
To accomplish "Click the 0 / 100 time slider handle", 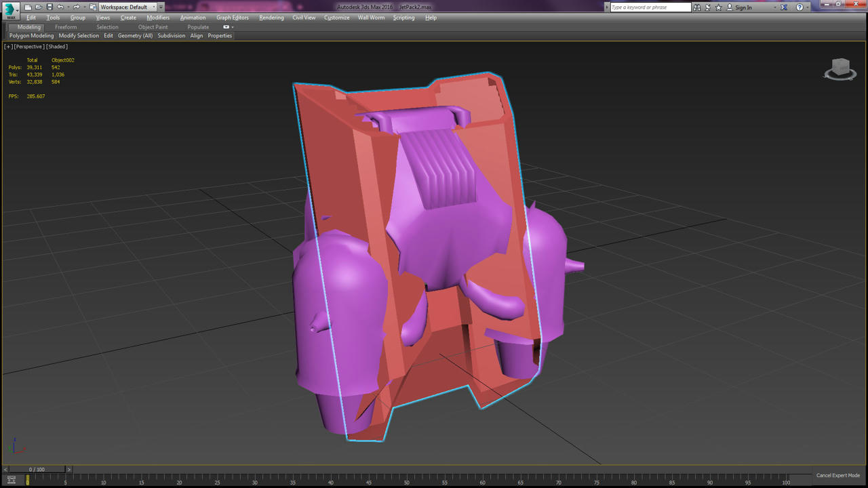I will coord(37,469).
